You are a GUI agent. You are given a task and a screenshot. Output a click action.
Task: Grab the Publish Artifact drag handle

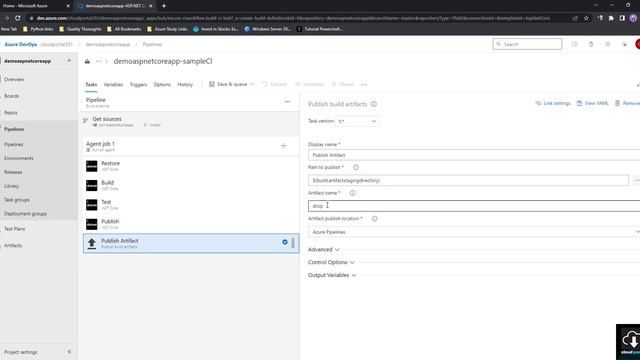[x=293, y=243]
